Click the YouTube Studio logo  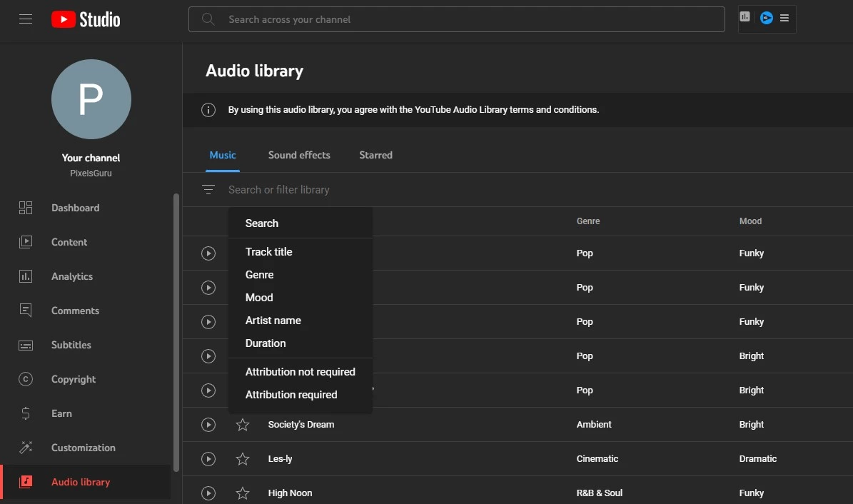pyautogui.click(x=86, y=19)
